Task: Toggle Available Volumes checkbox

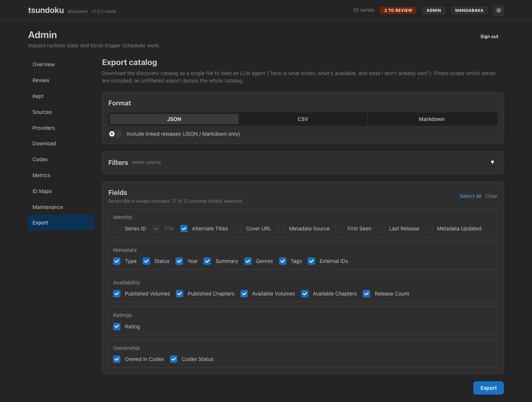Action: [244, 294]
